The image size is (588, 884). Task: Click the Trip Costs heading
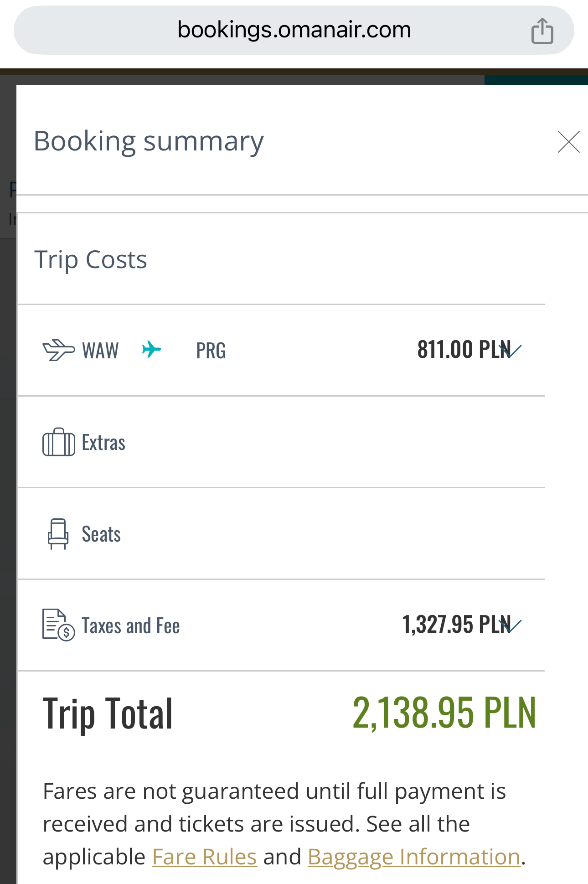[91, 260]
